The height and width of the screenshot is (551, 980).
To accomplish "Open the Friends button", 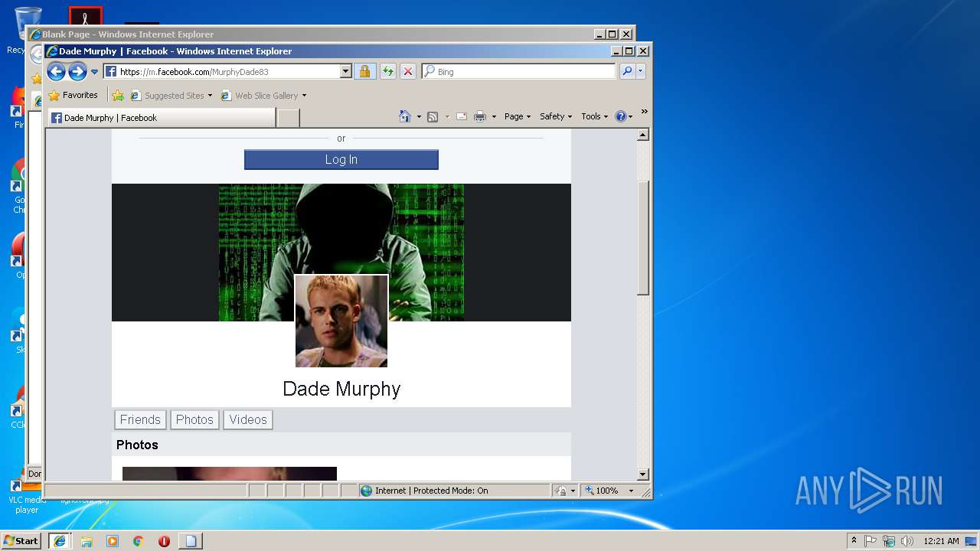I will tap(140, 419).
